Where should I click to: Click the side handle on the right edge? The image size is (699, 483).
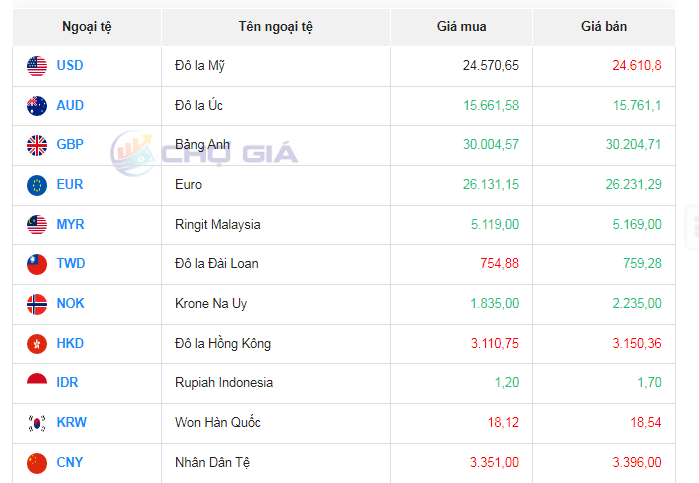[693, 227]
